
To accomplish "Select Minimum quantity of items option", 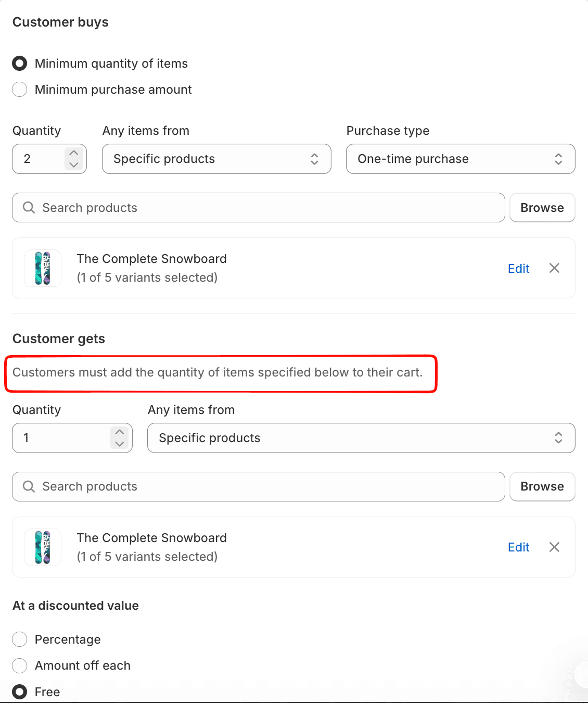I will coord(20,64).
